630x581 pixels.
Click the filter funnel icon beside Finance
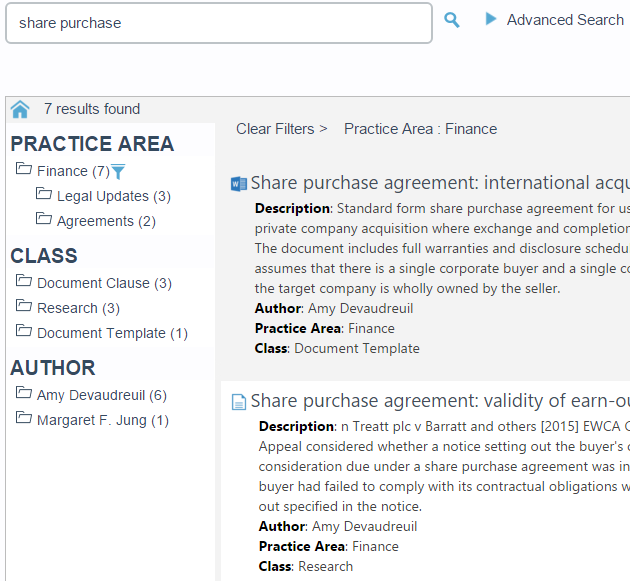(118, 172)
